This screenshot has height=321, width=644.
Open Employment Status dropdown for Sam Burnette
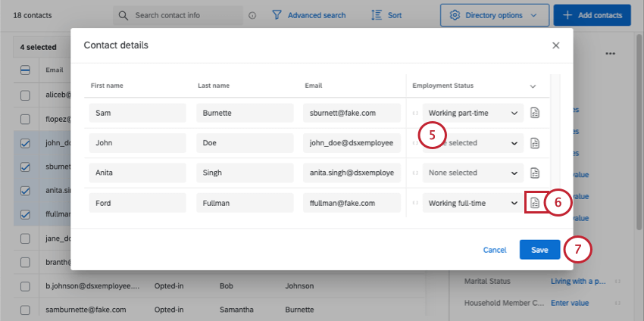click(x=473, y=113)
